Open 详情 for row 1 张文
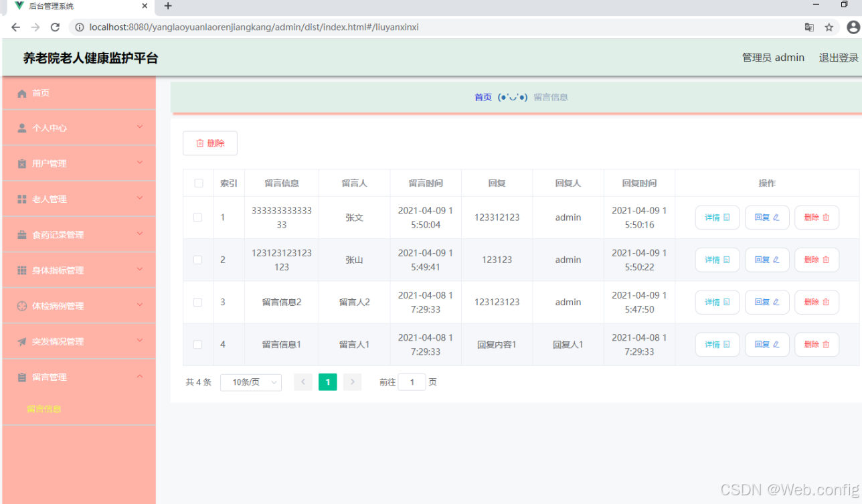 [717, 218]
